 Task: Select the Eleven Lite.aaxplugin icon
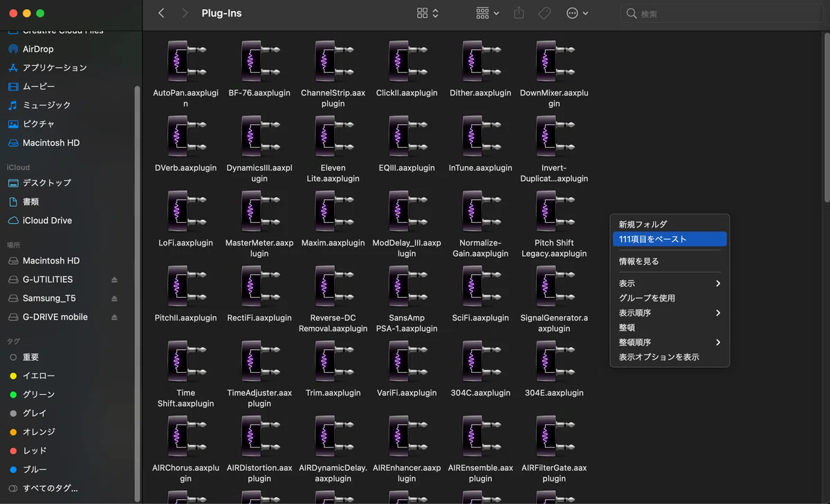(333, 136)
